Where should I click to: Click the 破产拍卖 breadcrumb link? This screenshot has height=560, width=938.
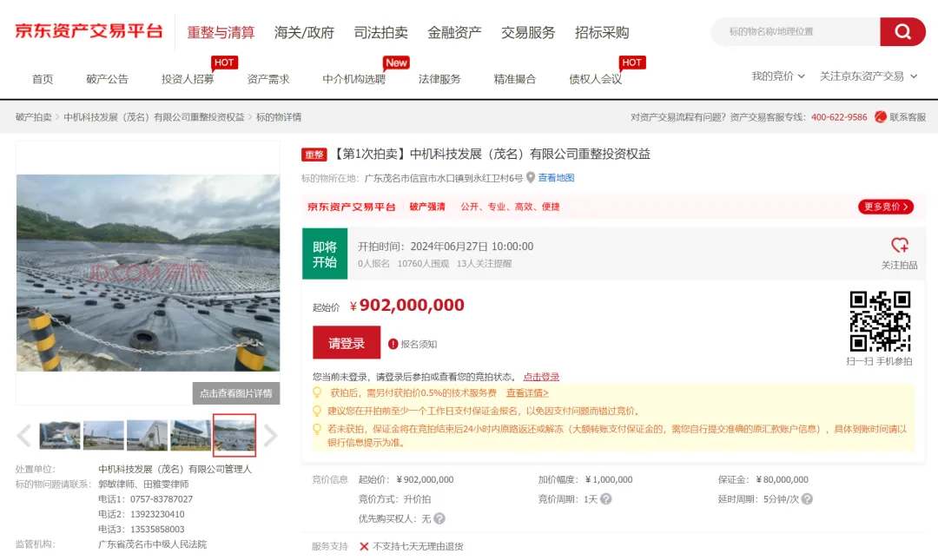coord(34,117)
